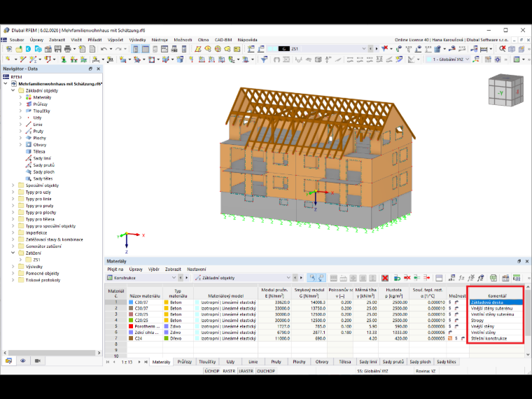
Task: Open the Výpočet menu
Action: pyautogui.click(x=115, y=40)
